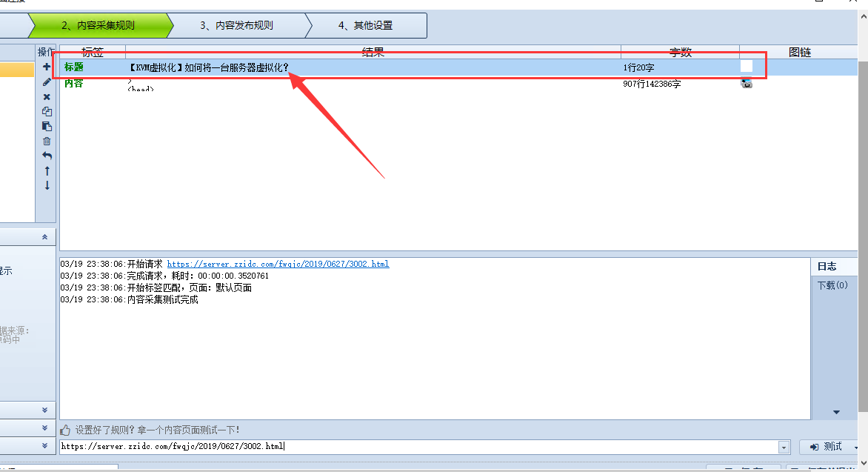Move tag down with arrow icon

click(47, 185)
